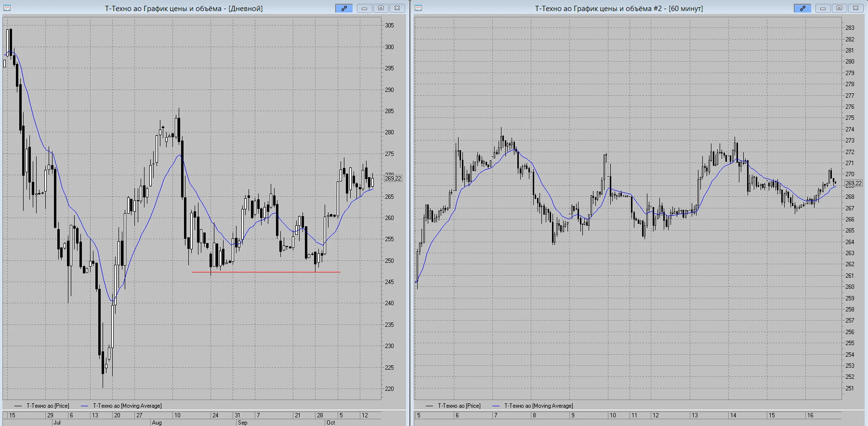Open the 60-minute chart window system icon

418,8
